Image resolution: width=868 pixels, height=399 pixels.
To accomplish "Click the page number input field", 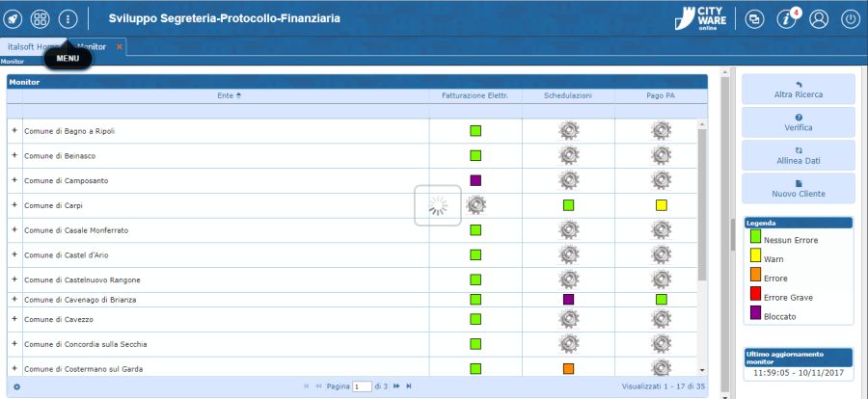I will (x=362, y=386).
